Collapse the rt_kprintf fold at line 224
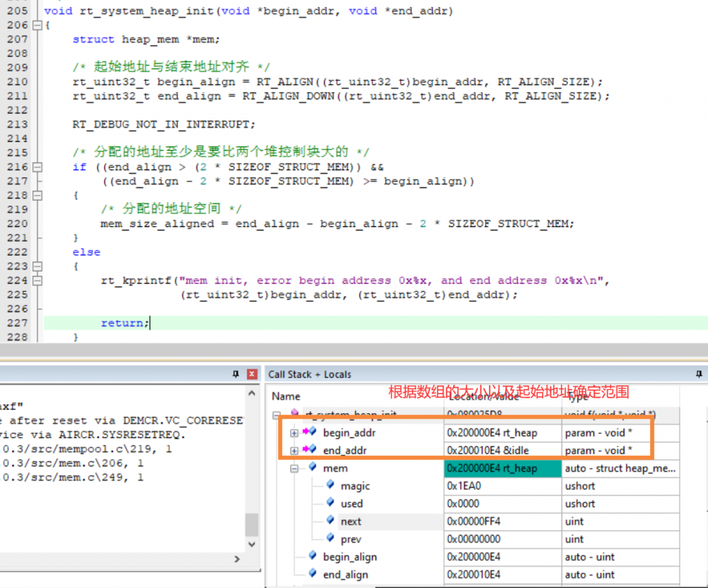 pyautogui.click(x=38, y=280)
